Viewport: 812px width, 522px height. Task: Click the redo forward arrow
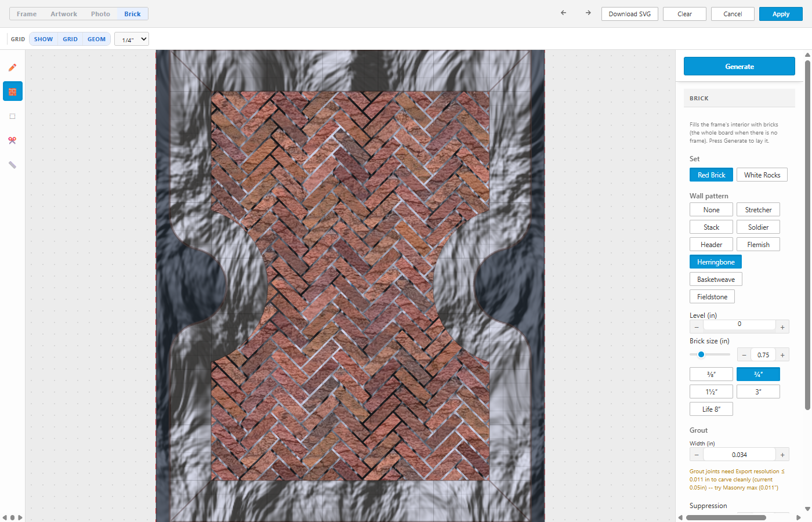click(588, 13)
